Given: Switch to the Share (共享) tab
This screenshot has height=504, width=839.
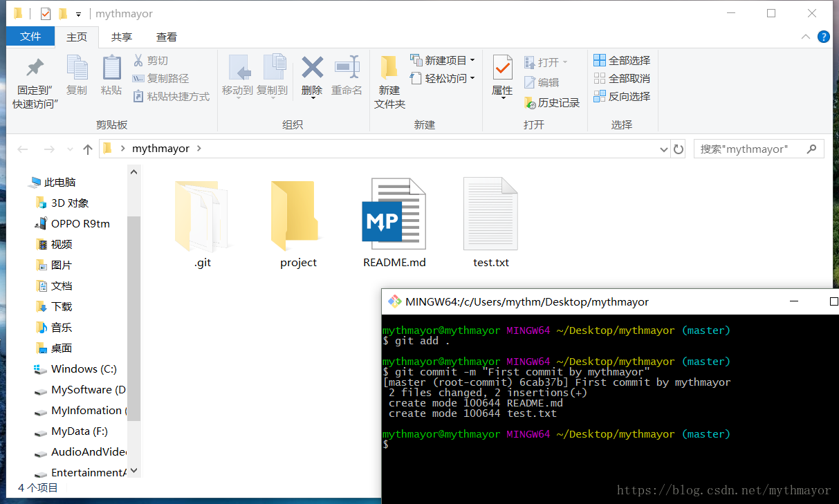Looking at the screenshot, I should tap(122, 37).
